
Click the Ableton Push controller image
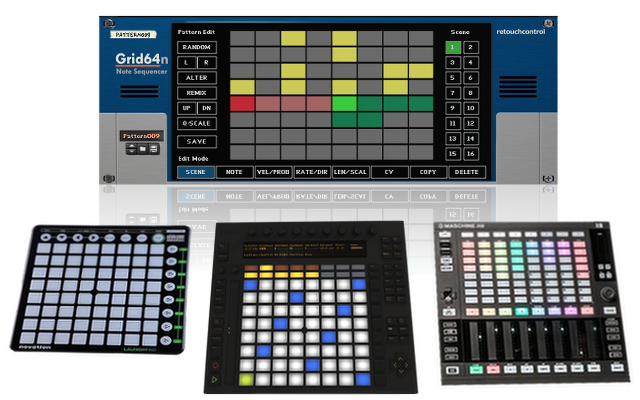click(x=310, y=308)
